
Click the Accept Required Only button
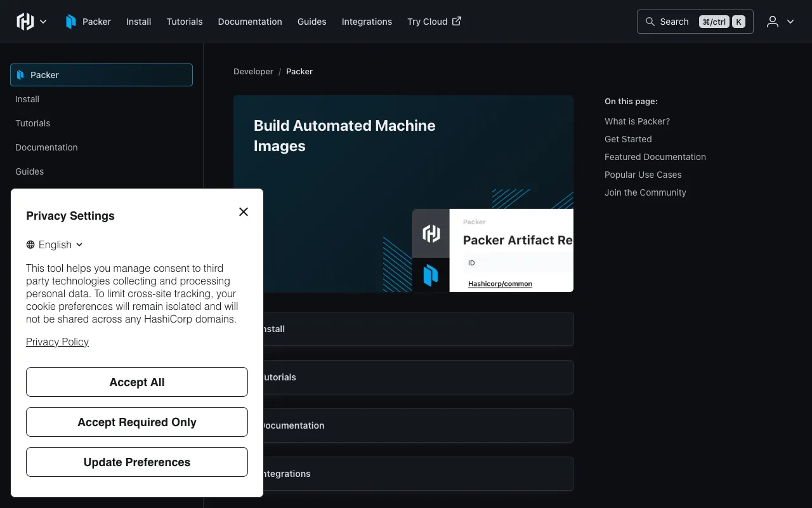click(x=136, y=422)
